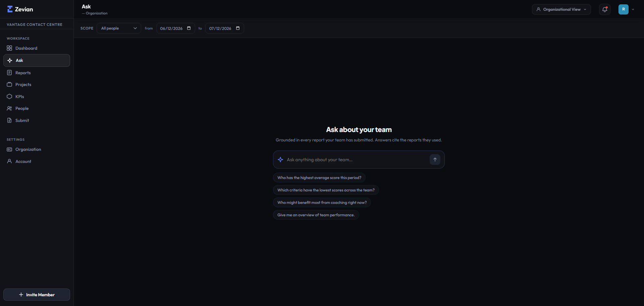Image resolution: width=644 pixels, height=306 pixels.
Task: Click the Projects folder icon
Action: tap(9, 84)
